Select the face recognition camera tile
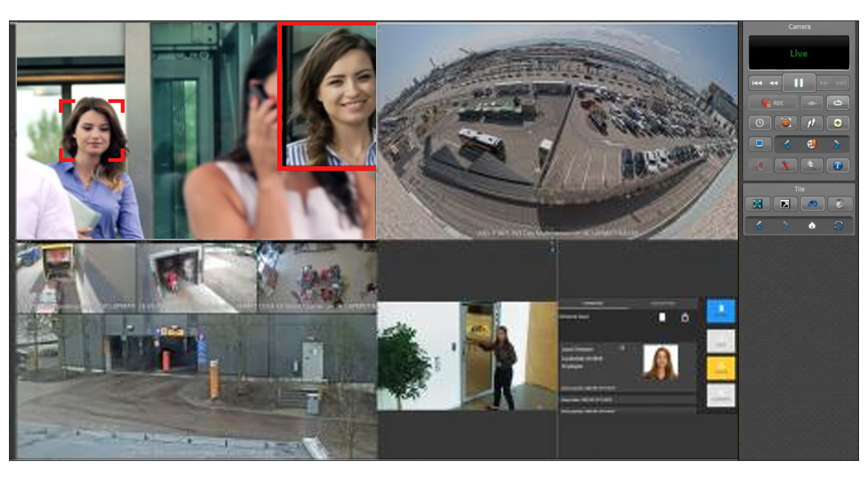Viewport: 868px width, 482px height. (196, 131)
